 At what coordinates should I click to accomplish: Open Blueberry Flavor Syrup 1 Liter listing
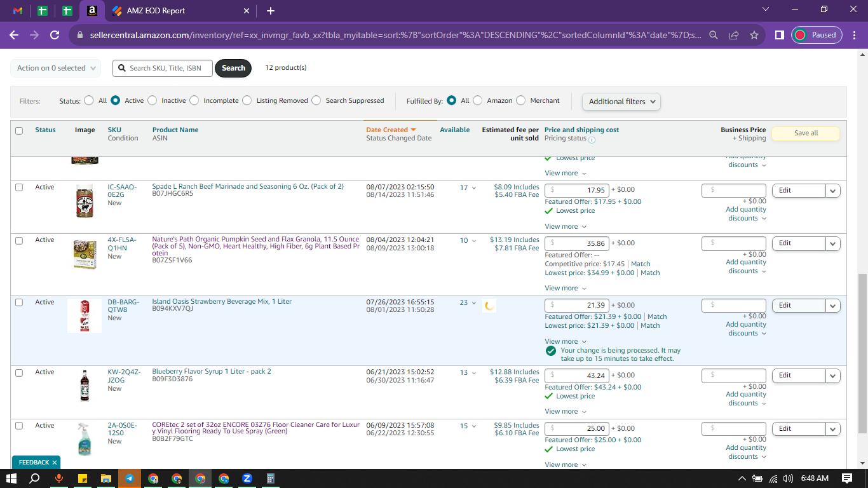(212, 371)
